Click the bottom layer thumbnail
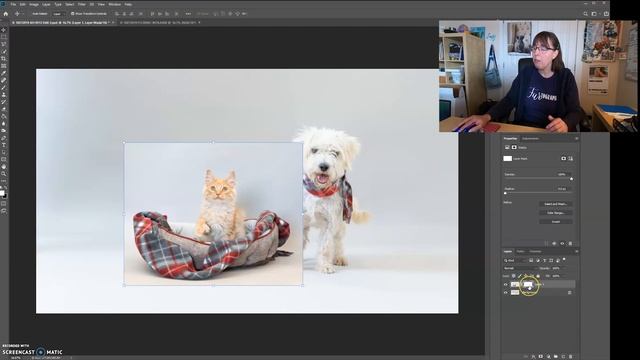The image size is (640, 360). tap(515, 293)
